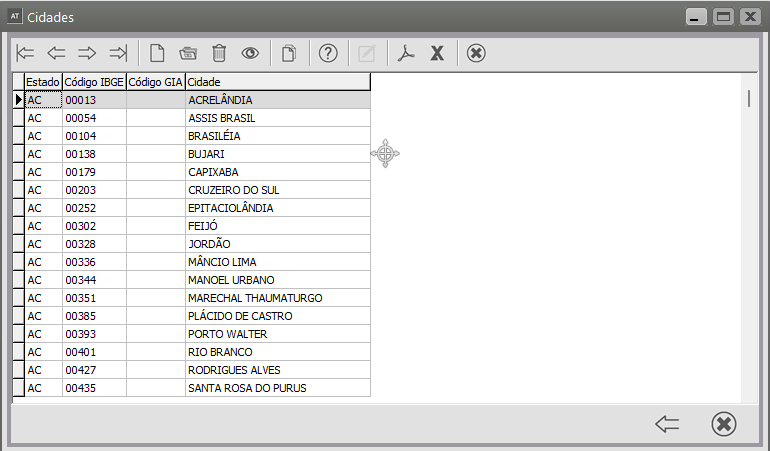Click the back arrow button at bottom right
The height and width of the screenshot is (451, 770).
pyautogui.click(x=667, y=424)
